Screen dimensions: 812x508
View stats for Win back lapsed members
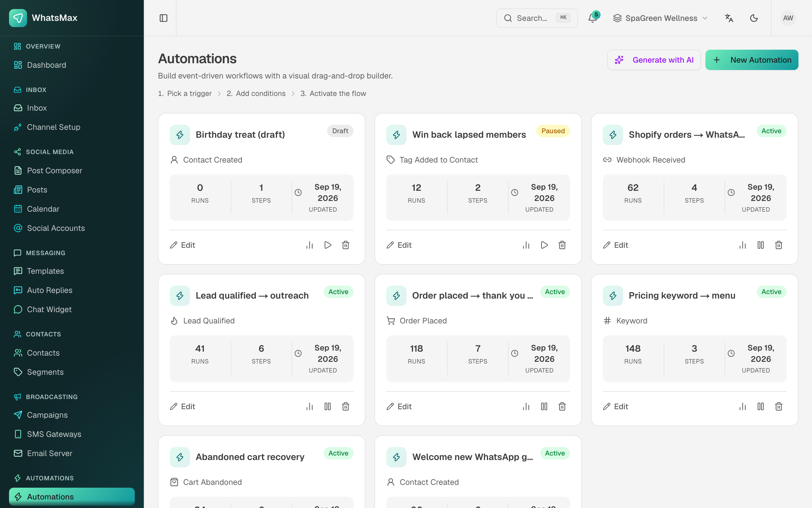(x=526, y=245)
